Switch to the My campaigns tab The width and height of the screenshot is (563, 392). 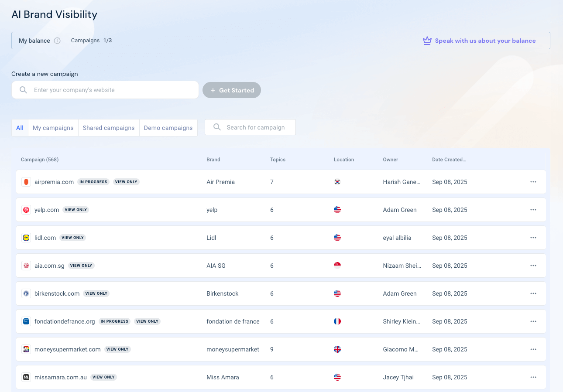(x=53, y=128)
